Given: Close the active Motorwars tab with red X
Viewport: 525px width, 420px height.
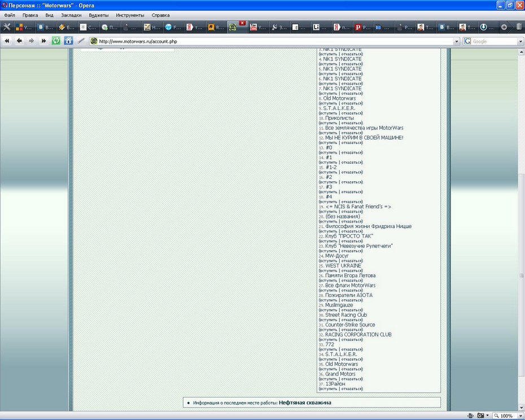Looking at the screenshot, I should tap(242, 23).
